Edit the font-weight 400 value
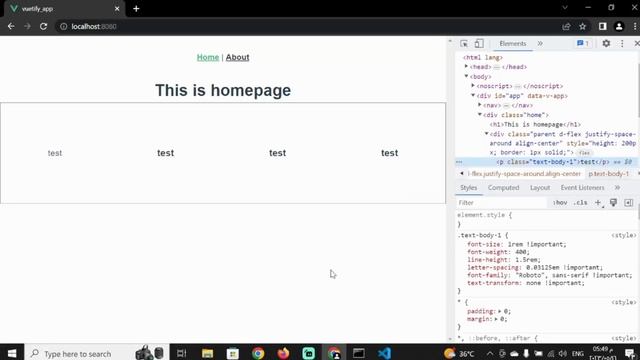 (521, 252)
